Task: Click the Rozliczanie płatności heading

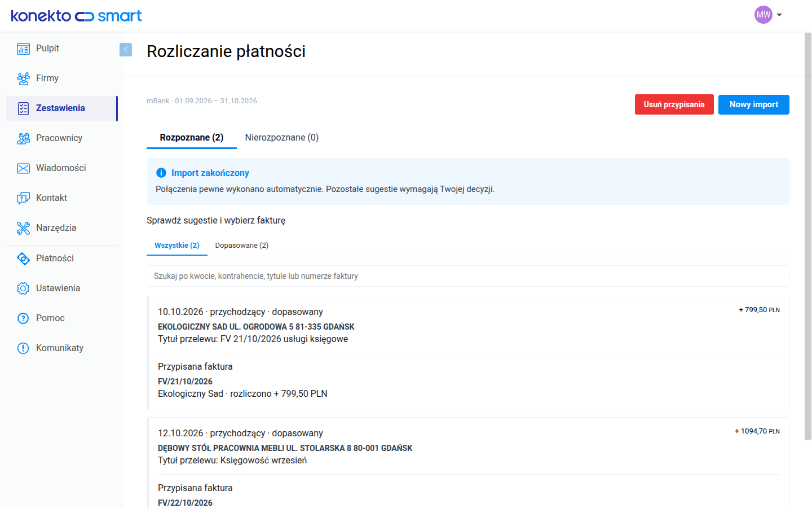Action: coord(226,51)
